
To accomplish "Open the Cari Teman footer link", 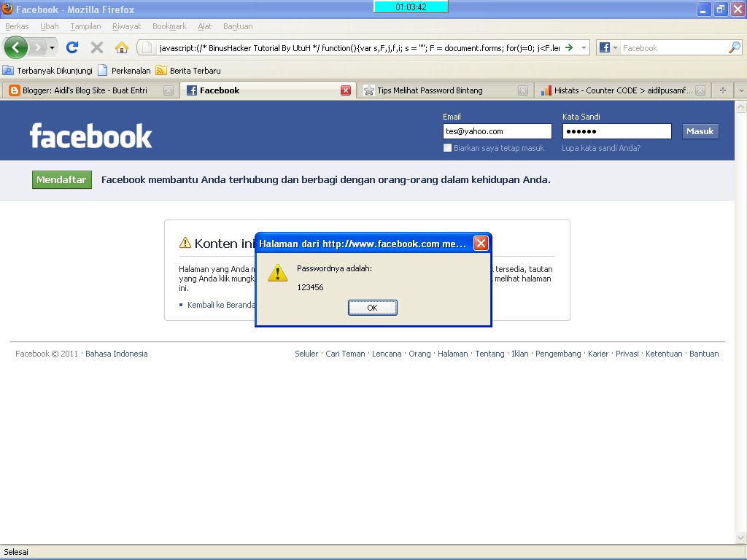I will coord(345,354).
